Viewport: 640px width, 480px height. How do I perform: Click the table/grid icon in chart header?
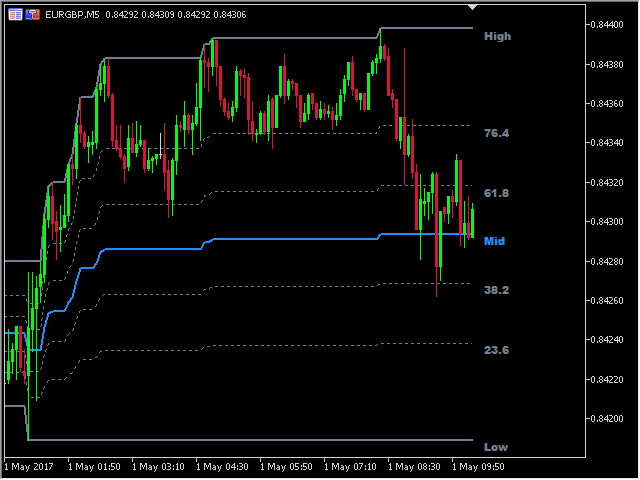[15, 15]
